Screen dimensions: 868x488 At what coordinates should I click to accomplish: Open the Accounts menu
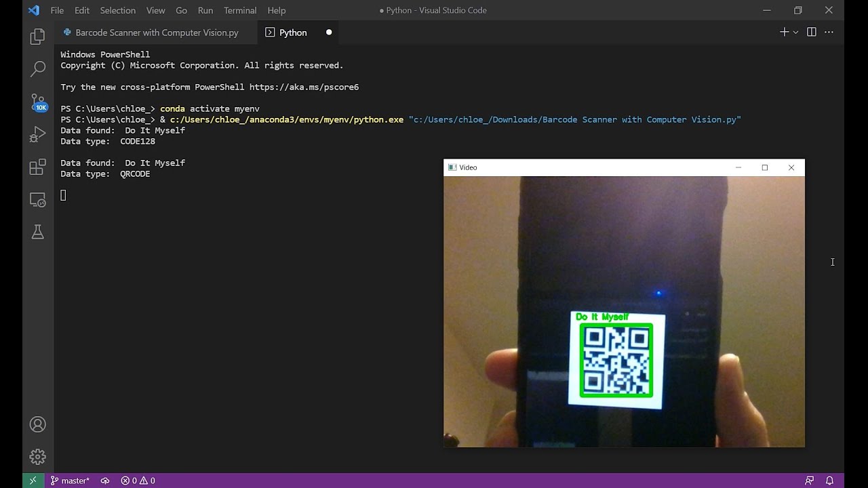click(x=38, y=424)
